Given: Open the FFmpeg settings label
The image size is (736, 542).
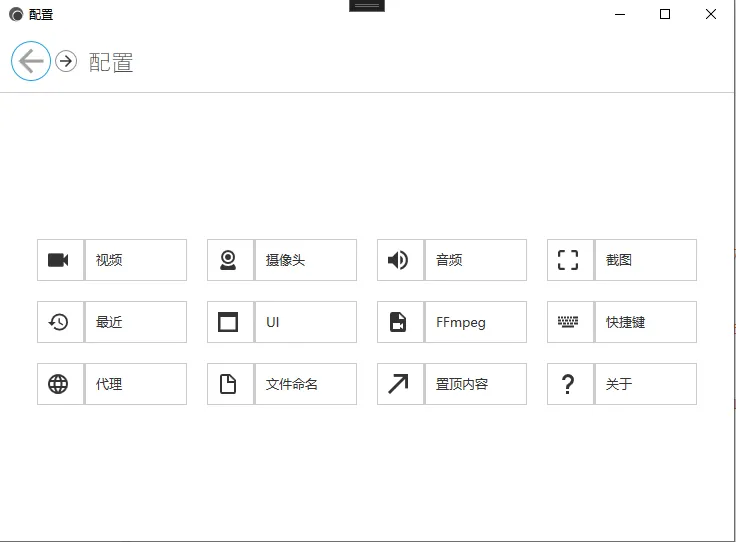Looking at the screenshot, I should tap(460, 322).
